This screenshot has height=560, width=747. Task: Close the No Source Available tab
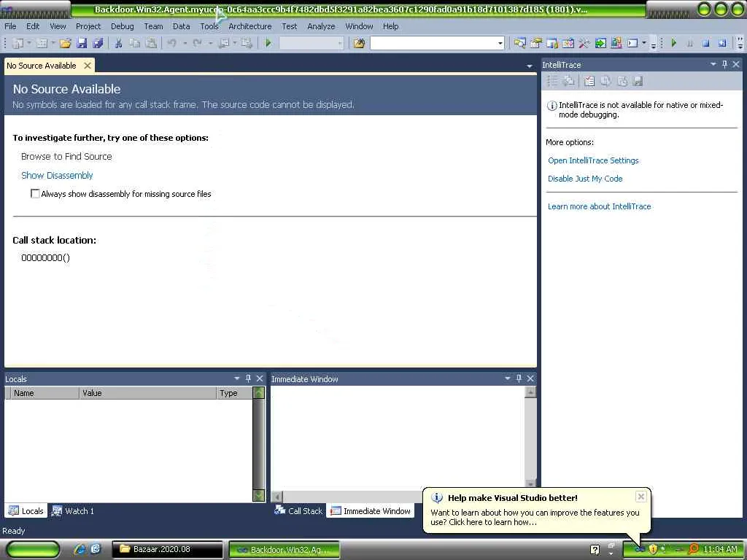coord(88,66)
